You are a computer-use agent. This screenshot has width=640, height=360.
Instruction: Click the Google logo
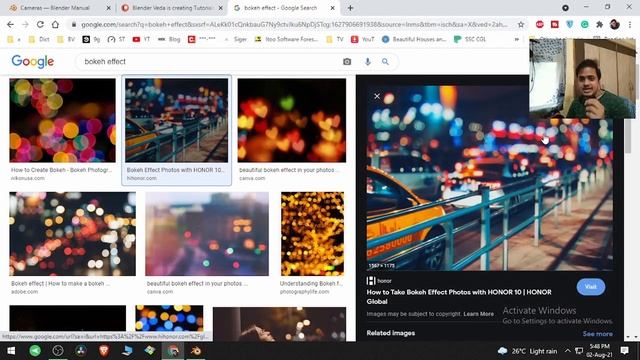click(x=33, y=62)
